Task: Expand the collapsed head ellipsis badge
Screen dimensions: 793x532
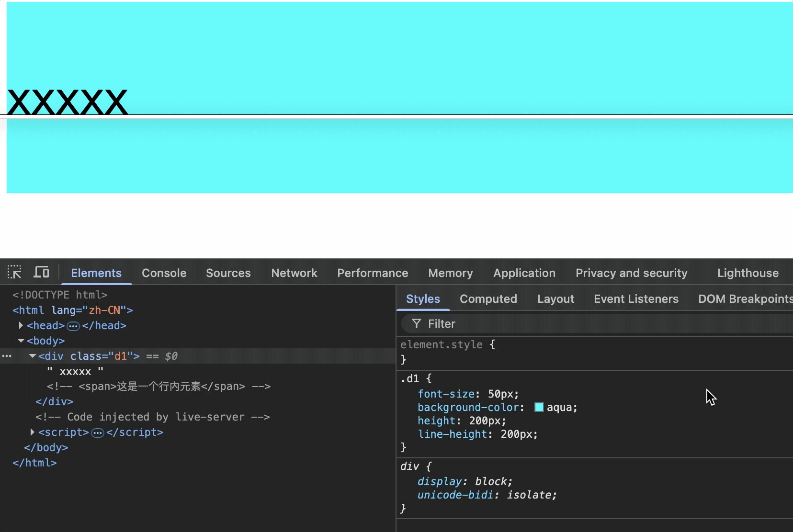Action: tap(73, 326)
